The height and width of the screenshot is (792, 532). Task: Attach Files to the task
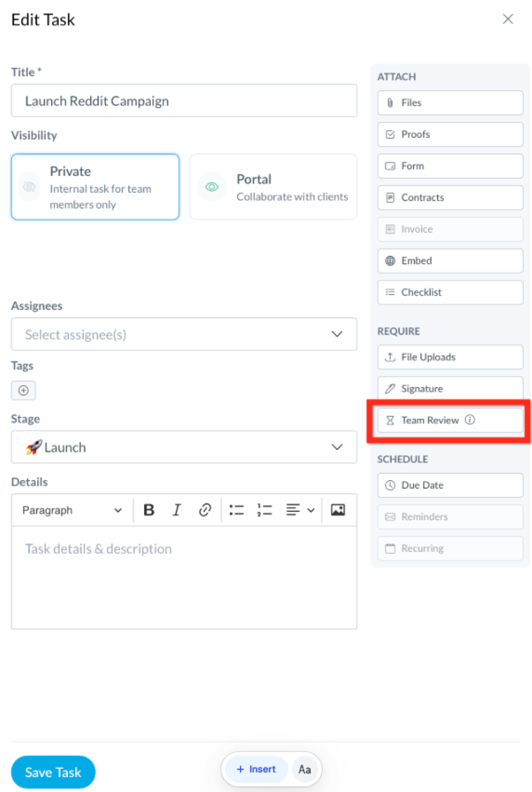450,103
